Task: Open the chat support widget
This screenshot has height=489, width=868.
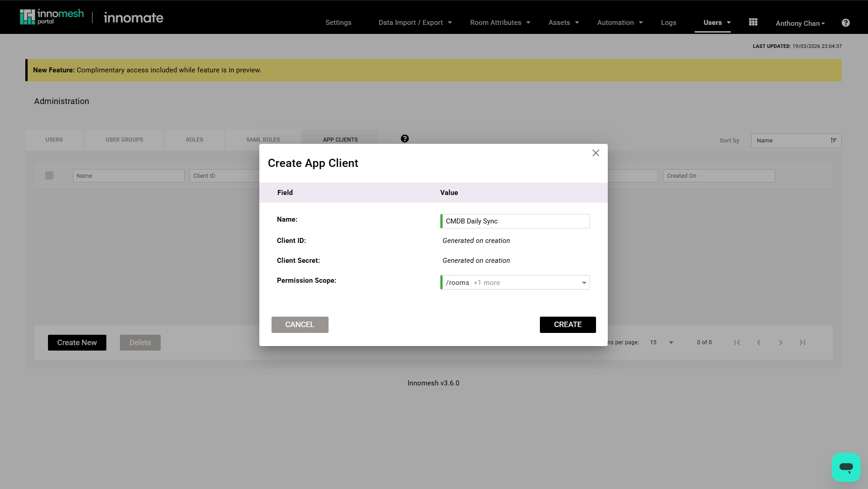Action: coord(845,467)
